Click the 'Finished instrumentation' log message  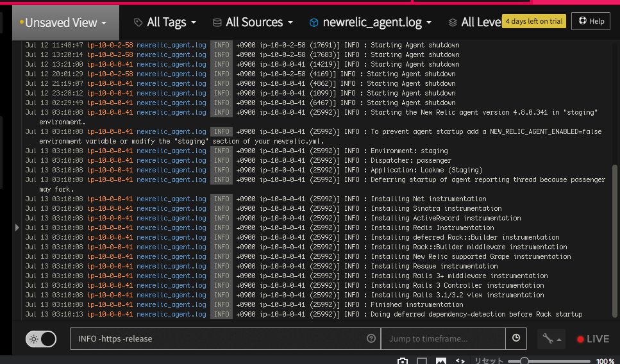click(x=417, y=304)
